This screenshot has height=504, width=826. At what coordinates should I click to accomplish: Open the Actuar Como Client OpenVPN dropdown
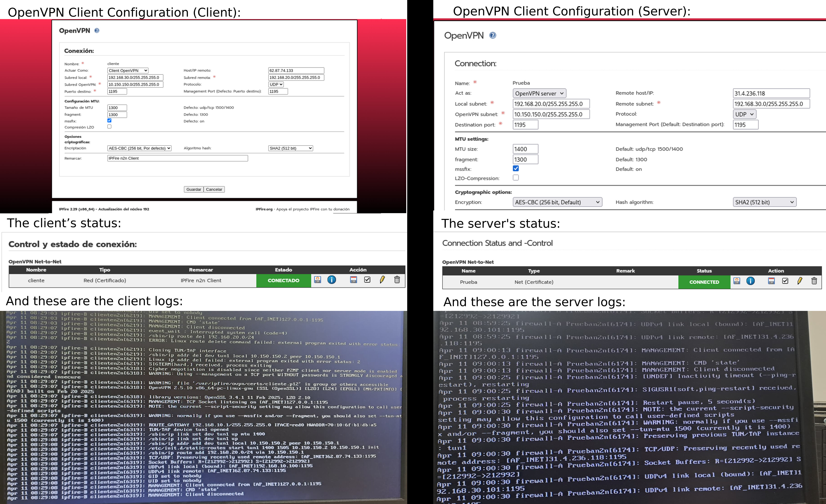[128, 70]
